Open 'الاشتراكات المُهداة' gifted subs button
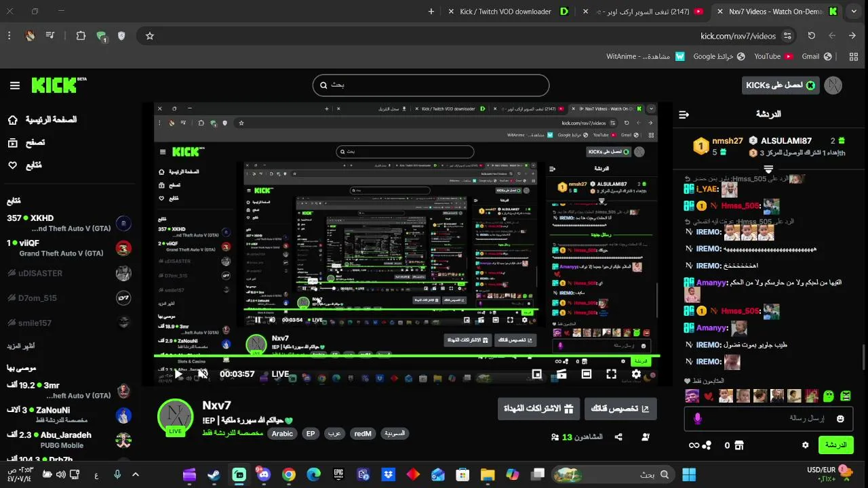The image size is (868, 488). tap(538, 409)
